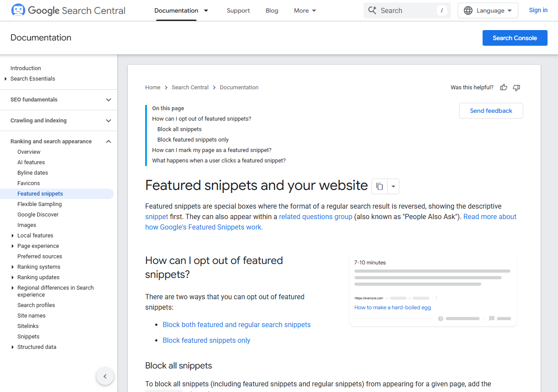Open Sitelinks in sidebar

point(28,326)
